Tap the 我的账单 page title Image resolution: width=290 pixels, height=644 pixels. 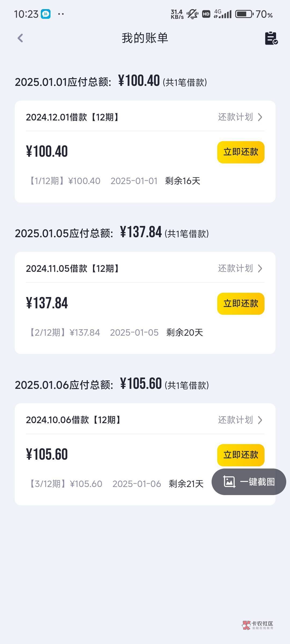[x=145, y=38]
